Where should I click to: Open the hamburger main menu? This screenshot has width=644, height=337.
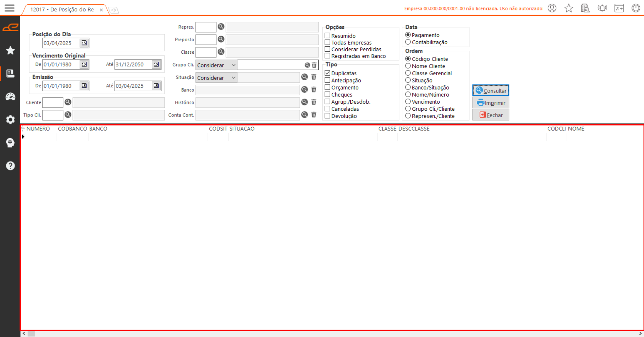9,8
